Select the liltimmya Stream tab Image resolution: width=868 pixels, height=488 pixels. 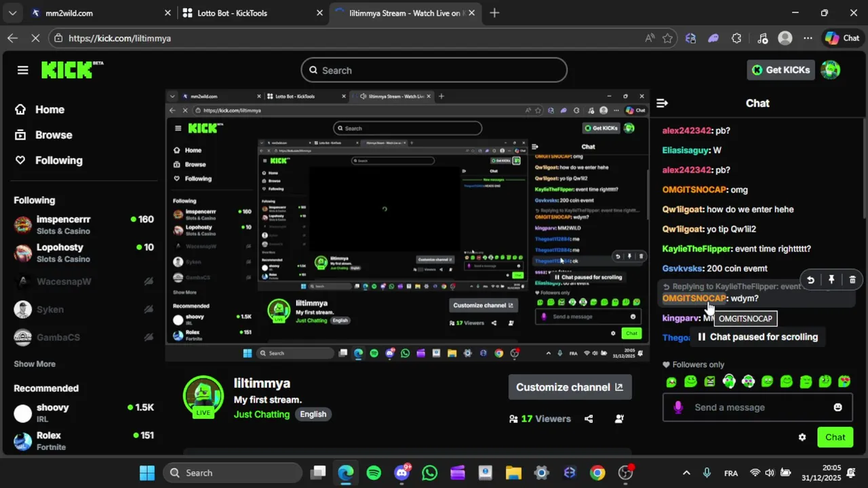click(x=406, y=13)
